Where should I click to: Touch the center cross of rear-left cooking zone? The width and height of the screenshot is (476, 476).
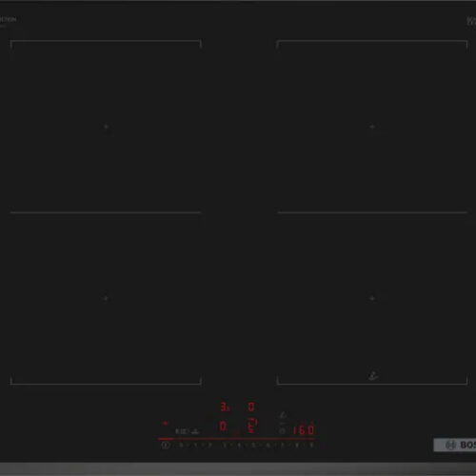[106, 127]
